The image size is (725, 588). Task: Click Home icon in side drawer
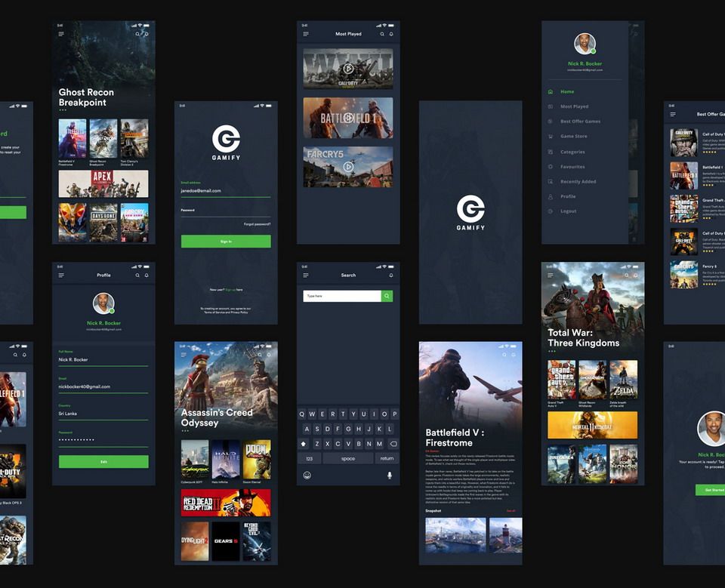(x=551, y=92)
